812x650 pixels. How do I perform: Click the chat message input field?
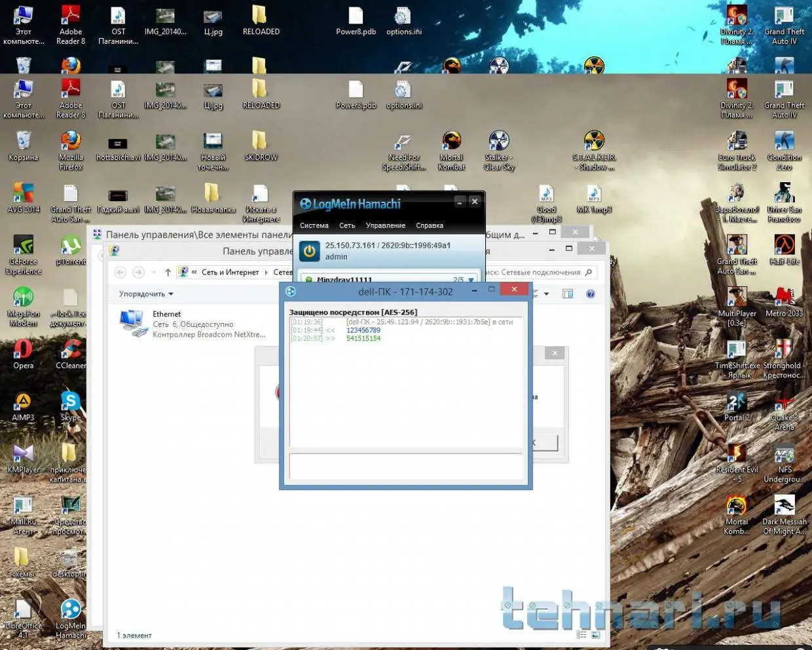[406, 466]
